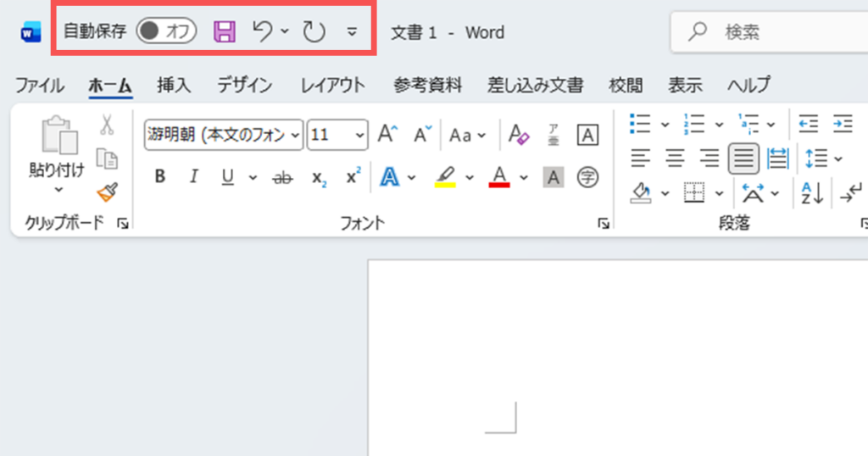
Task: Select the Format Painter brush icon
Action: (x=108, y=192)
